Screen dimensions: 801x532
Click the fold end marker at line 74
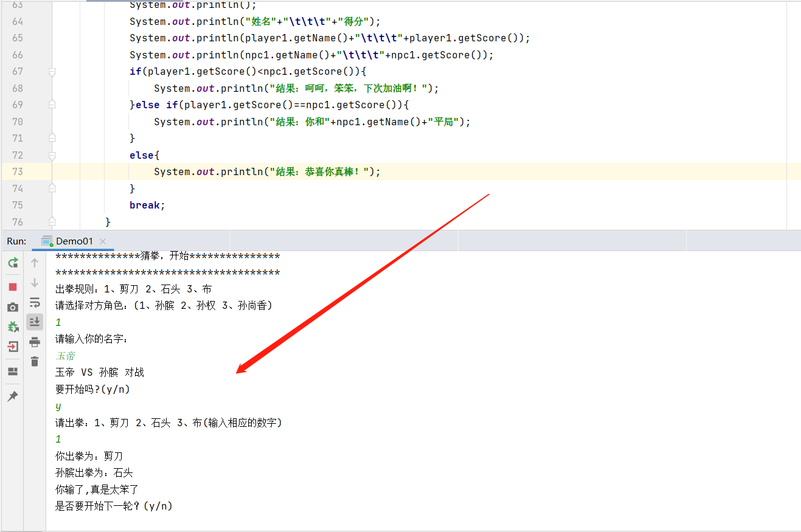tap(52, 188)
